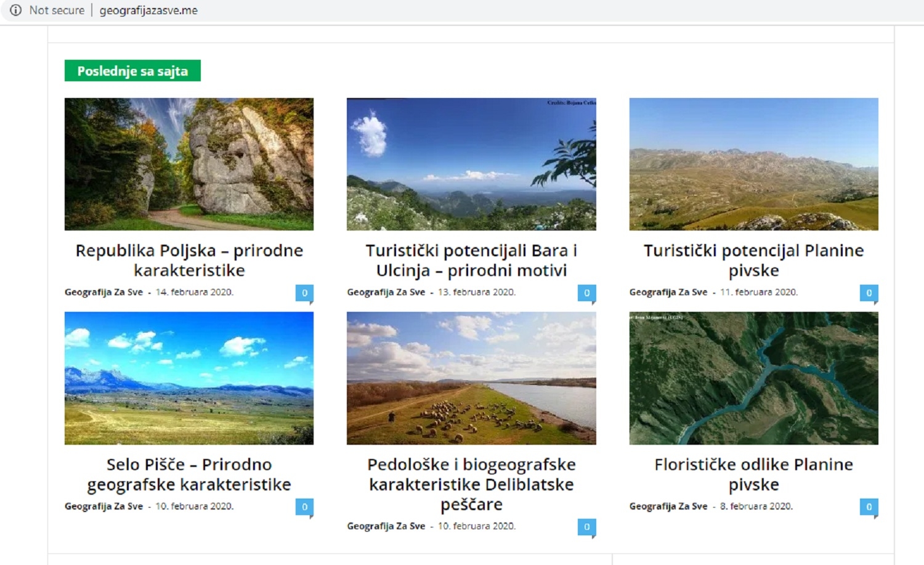Open Turistički potencijali Bara i Ulcinja article
The height and width of the screenshot is (565, 924).
471,260
